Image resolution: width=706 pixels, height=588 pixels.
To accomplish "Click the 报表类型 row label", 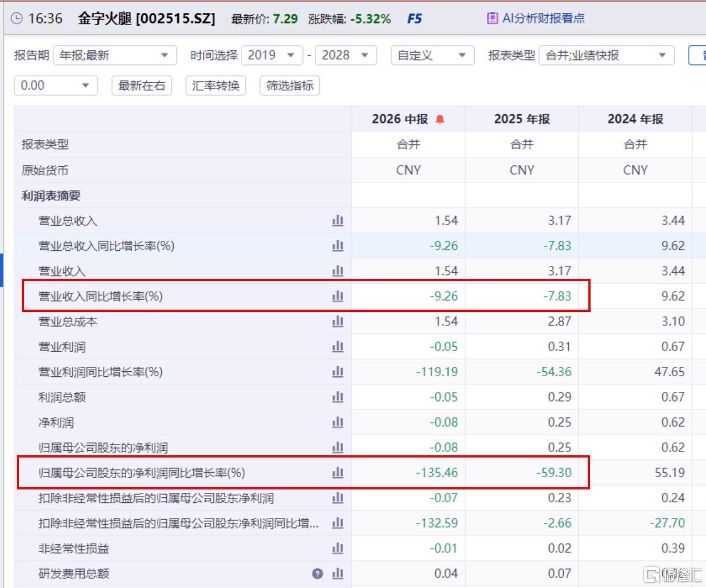I will click(45, 144).
